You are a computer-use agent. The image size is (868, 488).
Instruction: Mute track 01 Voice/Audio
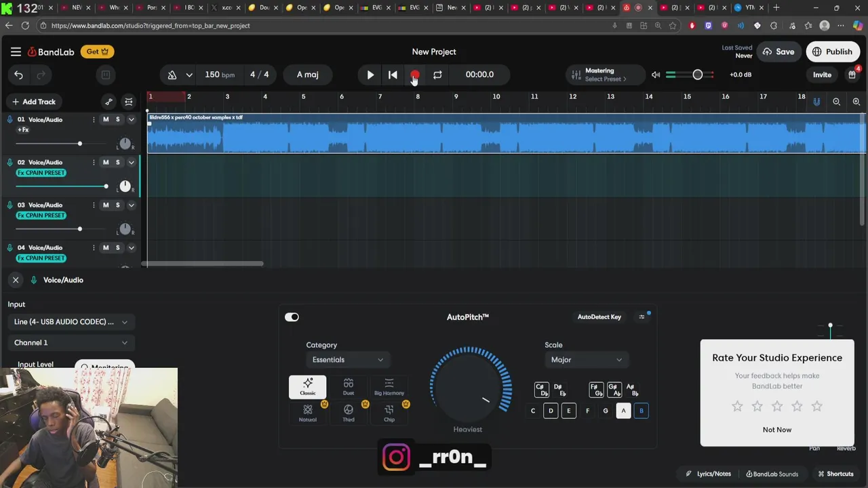(105, 119)
